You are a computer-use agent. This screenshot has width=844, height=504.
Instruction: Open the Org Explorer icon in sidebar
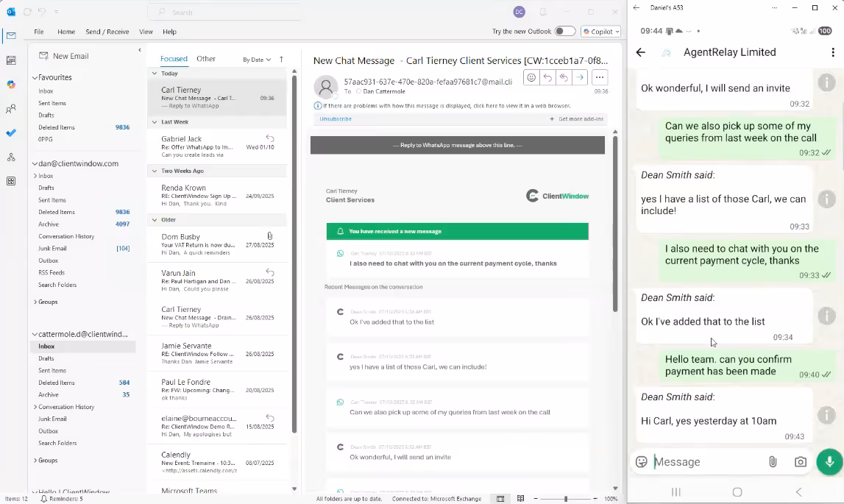[11, 157]
